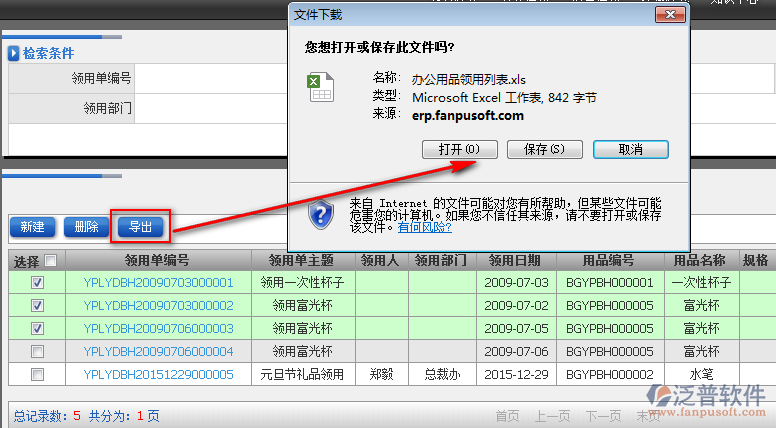Click the 总记录数 status text

40,416
